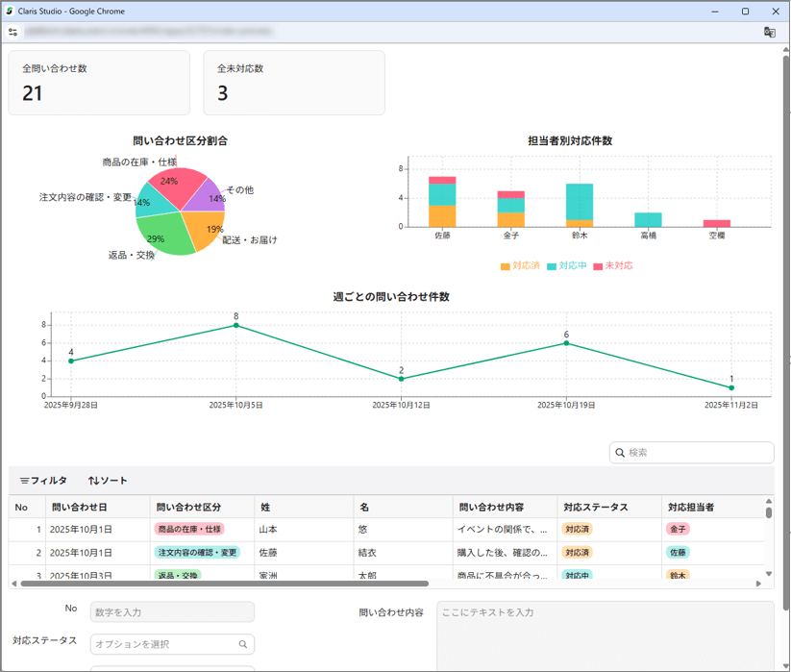Toggle 対応中 series in bar chart legend
Image resolution: width=791 pixels, height=672 pixels.
(x=566, y=266)
